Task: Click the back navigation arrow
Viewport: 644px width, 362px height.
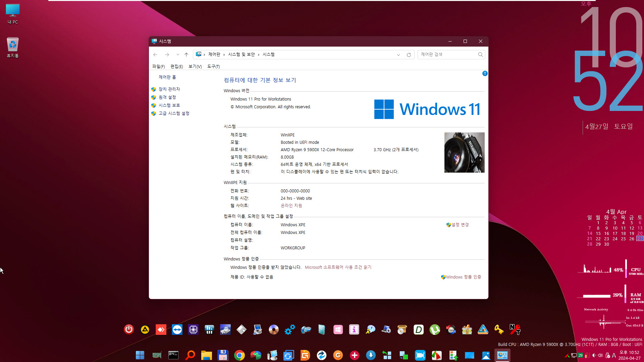Action: [155, 55]
